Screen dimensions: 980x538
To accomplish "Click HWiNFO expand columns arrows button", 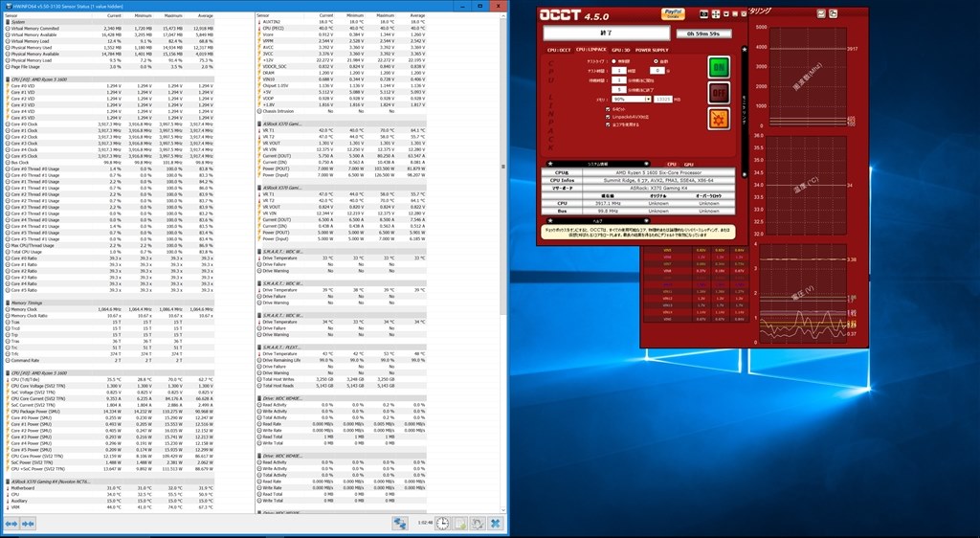I will click(x=11, y=524).
